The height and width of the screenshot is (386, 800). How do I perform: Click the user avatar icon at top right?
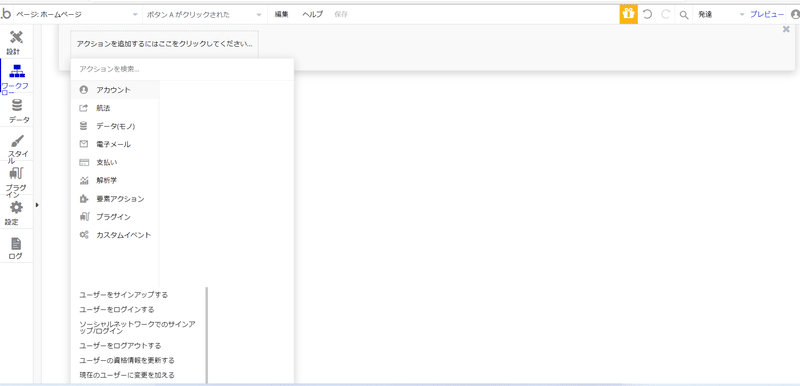coord(795,14)
